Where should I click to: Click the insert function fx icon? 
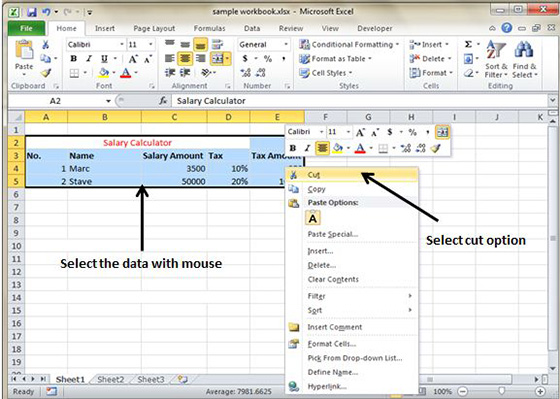[x=163, y=101]
